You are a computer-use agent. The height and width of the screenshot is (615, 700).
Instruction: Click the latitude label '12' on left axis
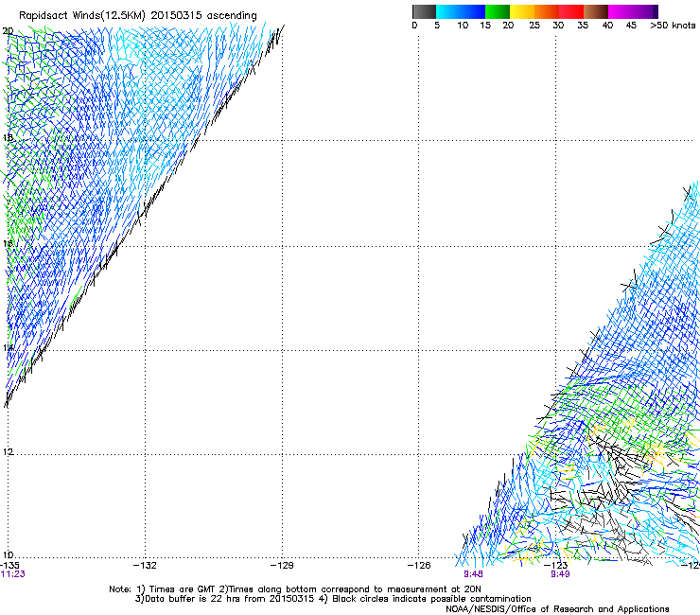tap(8, 451)
